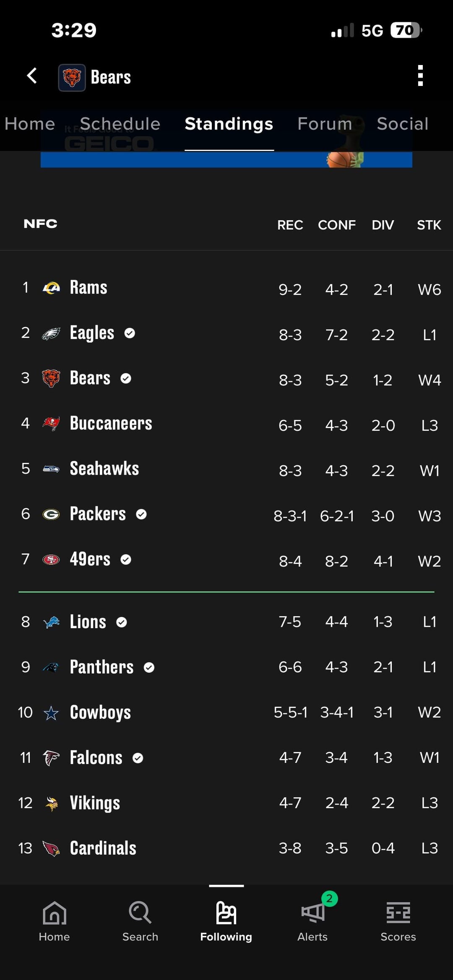The image size is (453, 980).
Task: Tap the Cowboys star logo
Action: (x=51, y=713)
